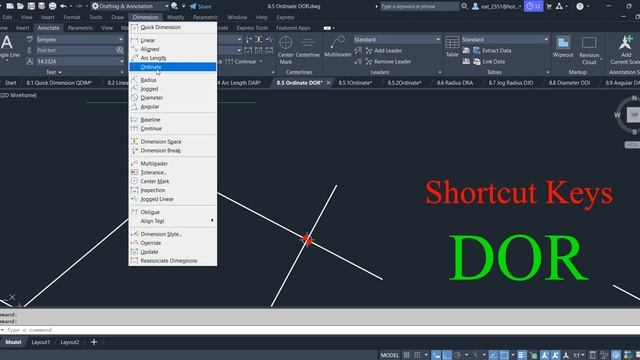This screenshot has height=360, width=640.
Task: Click the Share button
Action: point(200,6)
